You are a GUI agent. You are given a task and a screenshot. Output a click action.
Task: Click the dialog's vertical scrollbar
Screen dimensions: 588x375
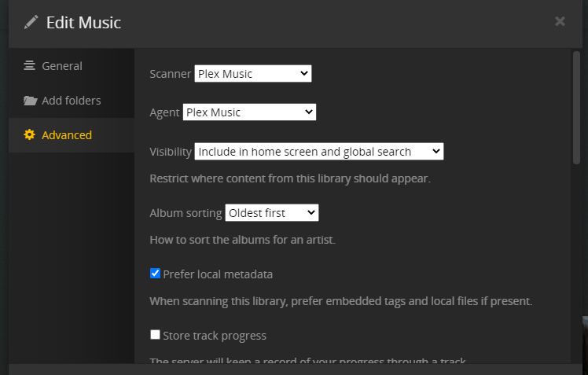576,110
